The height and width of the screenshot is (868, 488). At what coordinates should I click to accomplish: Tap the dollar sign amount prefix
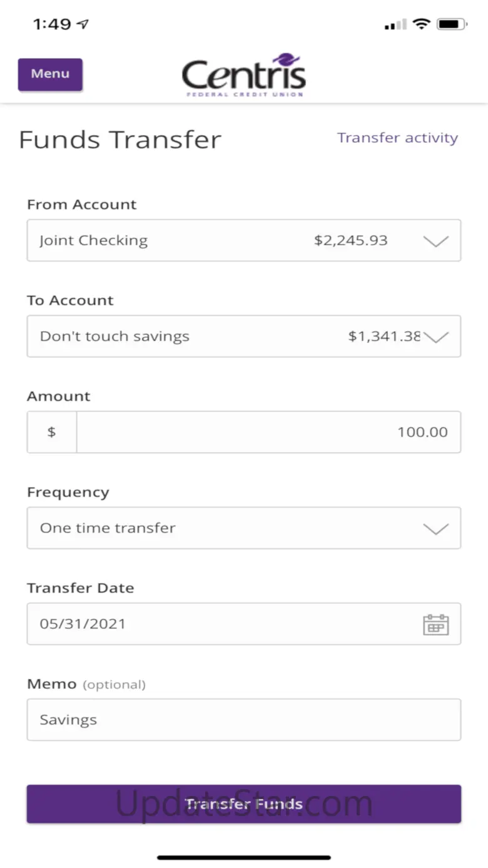[x=52, y=432]
